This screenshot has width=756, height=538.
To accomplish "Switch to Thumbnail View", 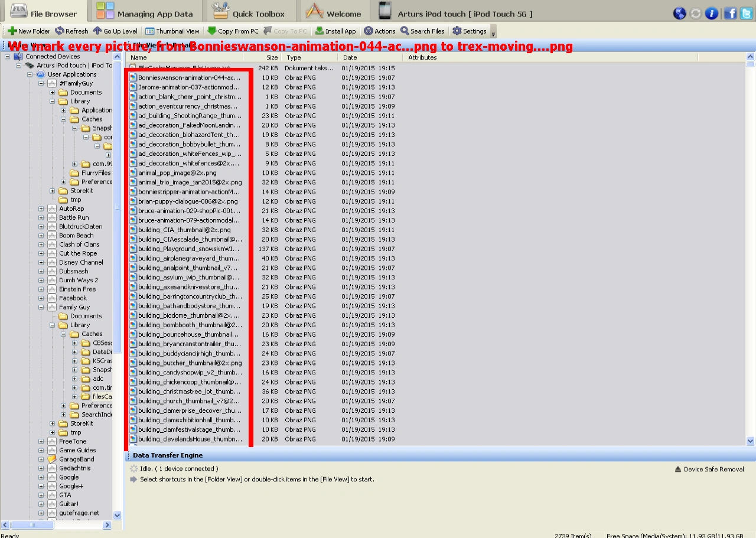I will [172, 31].
